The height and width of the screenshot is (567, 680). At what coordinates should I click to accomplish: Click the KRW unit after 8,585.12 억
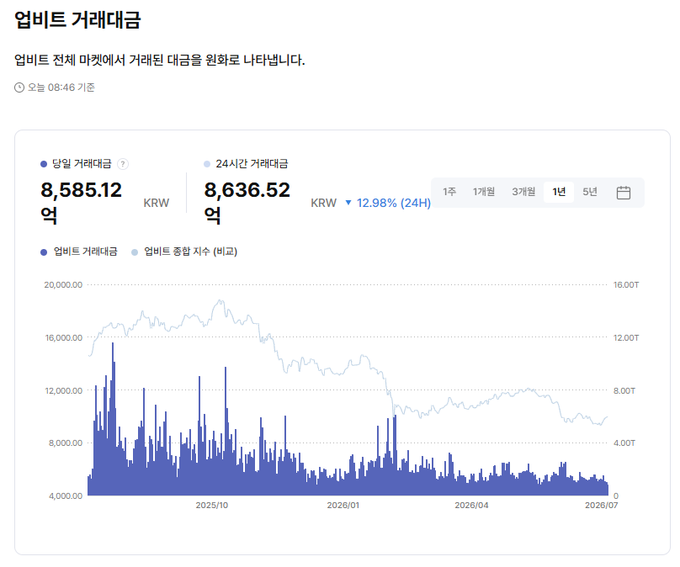pyautogui.click(x=156, y=203)
